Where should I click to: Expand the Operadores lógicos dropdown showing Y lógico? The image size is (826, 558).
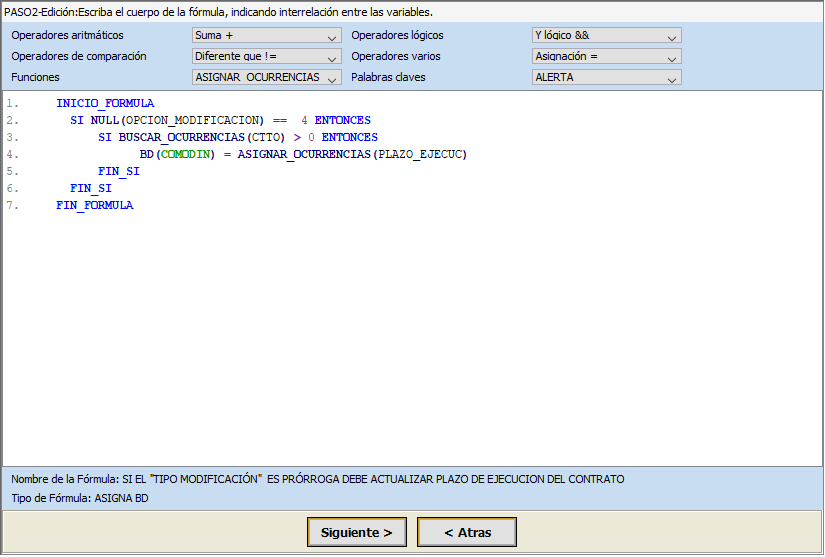[606, 36]
